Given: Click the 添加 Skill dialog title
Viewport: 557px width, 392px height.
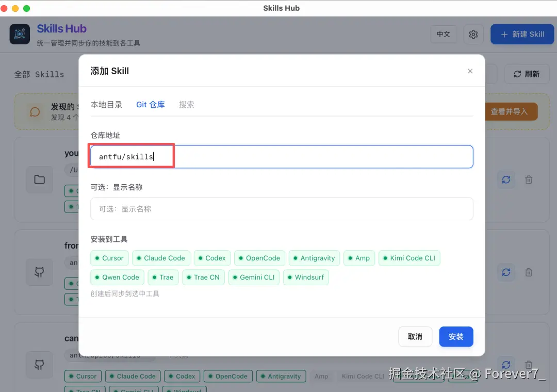Looking at the screenshot, I should click(109, 71).
